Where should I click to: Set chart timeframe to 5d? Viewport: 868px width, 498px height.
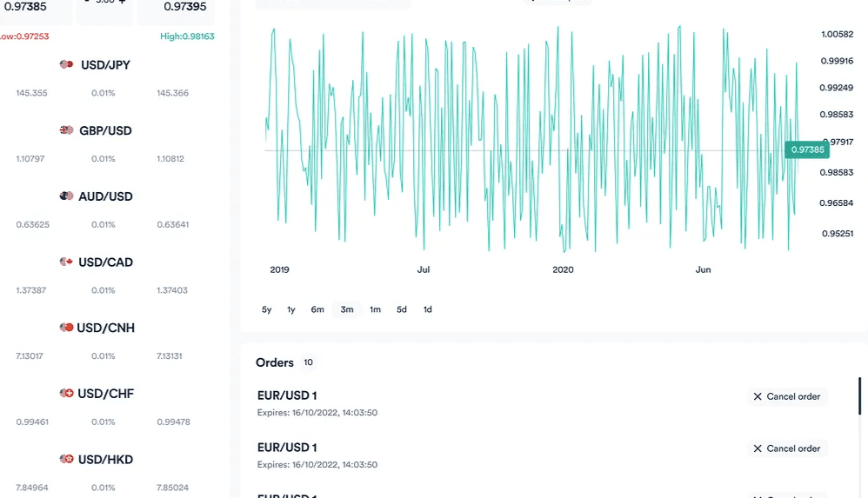pyautogui.click(x=402, y=309)
